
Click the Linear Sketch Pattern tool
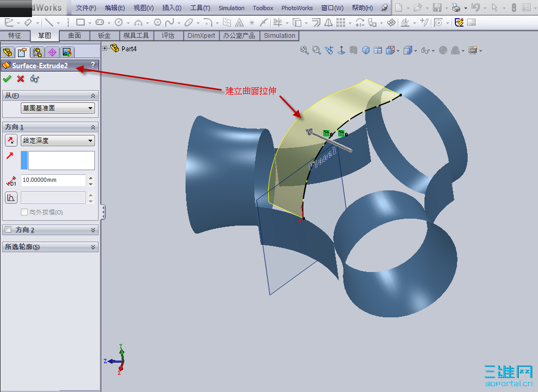(341, 22)
